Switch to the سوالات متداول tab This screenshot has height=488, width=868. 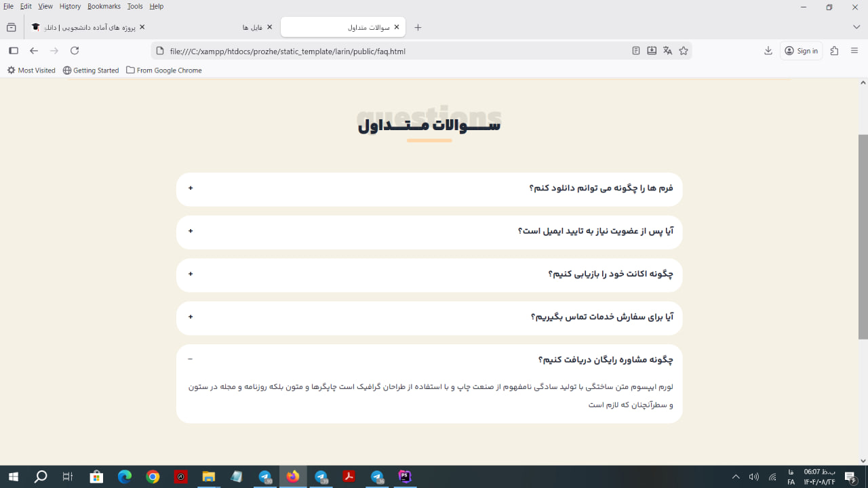point(353,27)
